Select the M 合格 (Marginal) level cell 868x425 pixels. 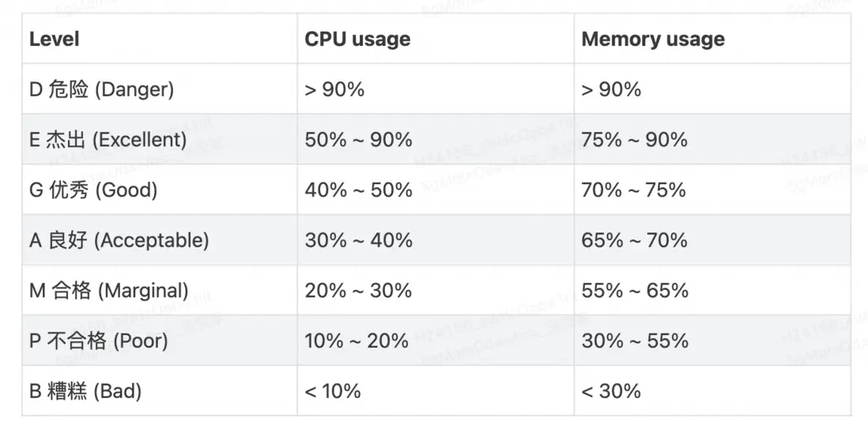(x=108, y=291)
